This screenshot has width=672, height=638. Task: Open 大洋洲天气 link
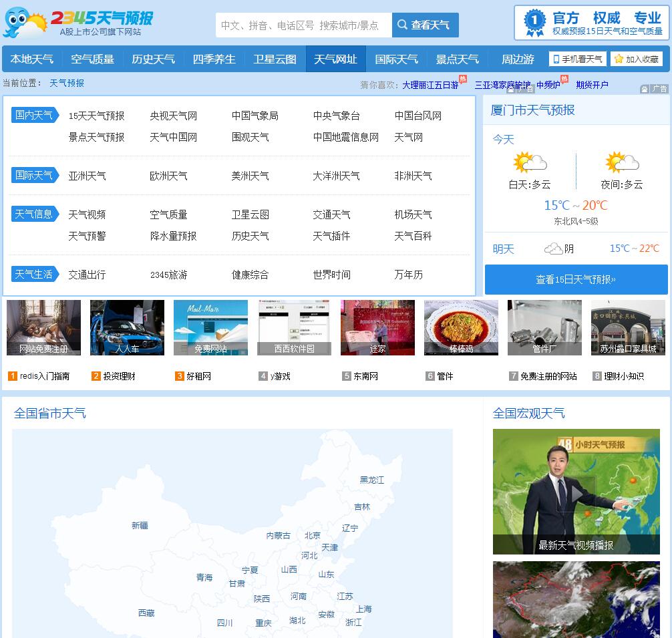pyautogui.click(x=337, y=176)
